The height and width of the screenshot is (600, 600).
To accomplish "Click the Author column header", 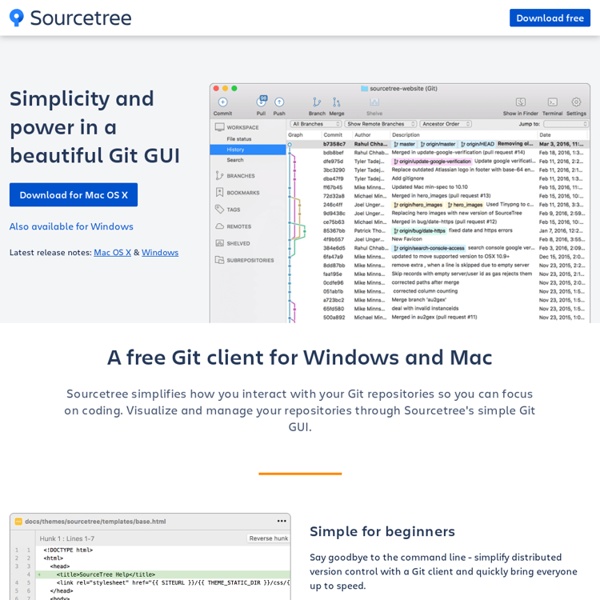I will point(362,135).
